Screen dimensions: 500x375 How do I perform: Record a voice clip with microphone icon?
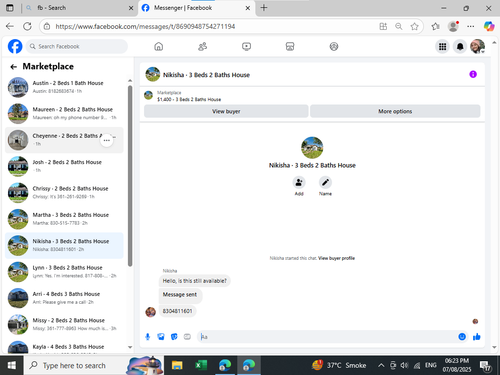[148, 337]
